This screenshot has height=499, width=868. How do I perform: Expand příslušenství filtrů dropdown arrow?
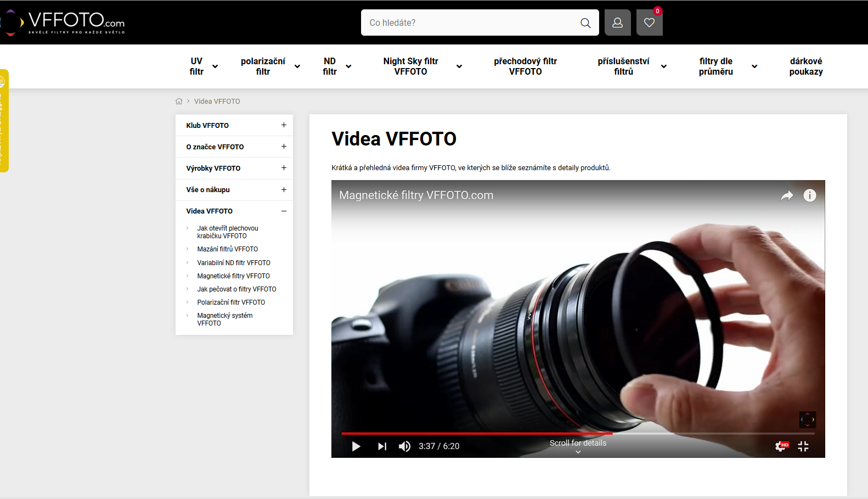664,66
